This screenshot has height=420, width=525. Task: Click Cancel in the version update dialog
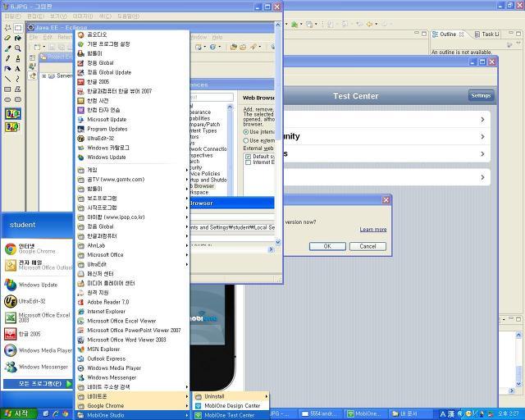[x=367, y=246]
